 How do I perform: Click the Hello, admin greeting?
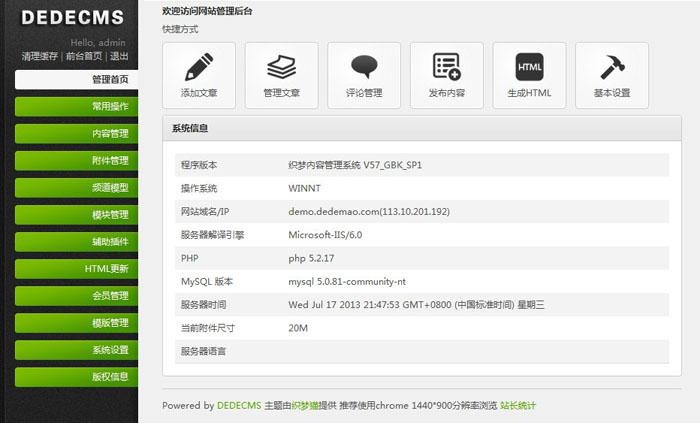tap(98, 43)
